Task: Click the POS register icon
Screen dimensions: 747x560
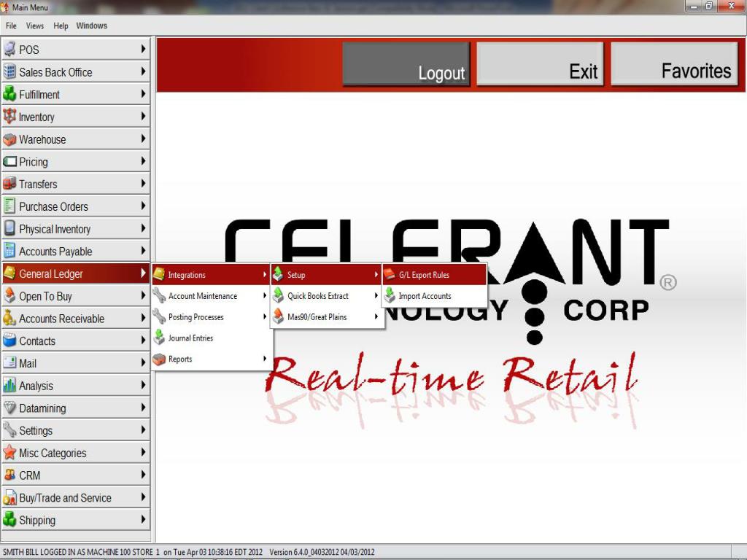Action: [x=9, y=49]
